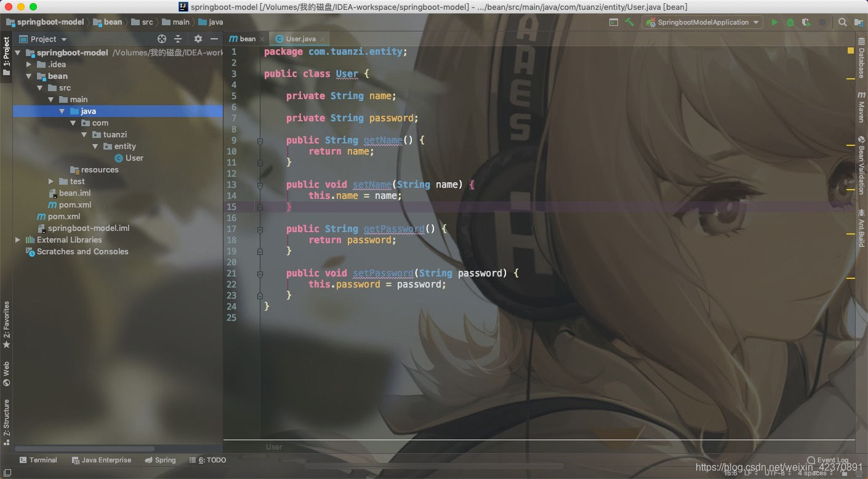The image size is (868, 479).
Task: Open the Event Log
Action: pyautogui.click(x=827, y=461)
